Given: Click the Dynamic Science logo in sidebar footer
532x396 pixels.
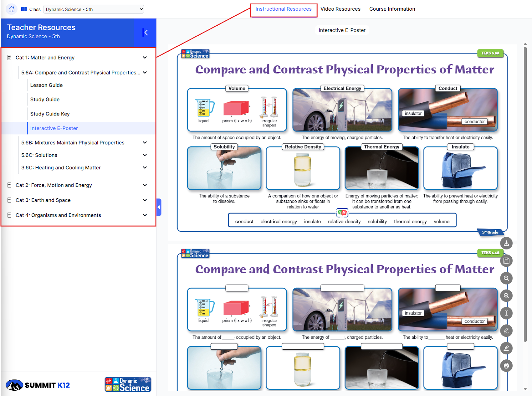Looking at the screenshot, I should (x=128, y=384).
